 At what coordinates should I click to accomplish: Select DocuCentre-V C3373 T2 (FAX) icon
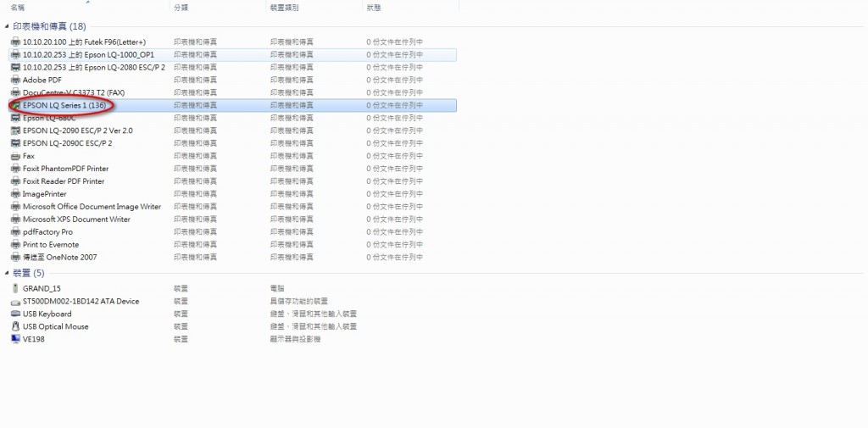coord(15,92)
